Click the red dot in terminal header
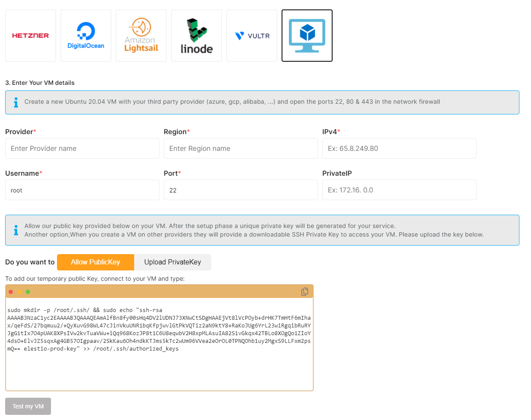This screenshot has height=420, width=531. (x=11, y=292)
